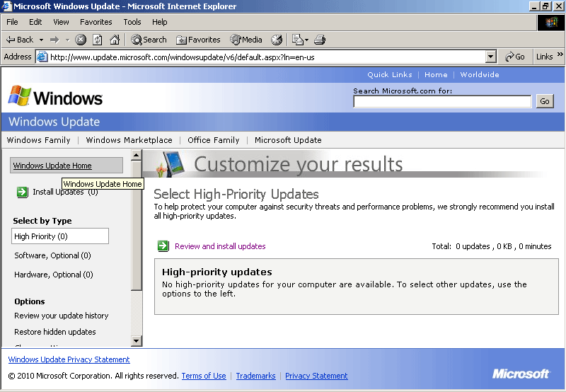Viewport: 566px width, 392px height.
Task: Click Review and install updates link
Action: [x=220, y=246]
